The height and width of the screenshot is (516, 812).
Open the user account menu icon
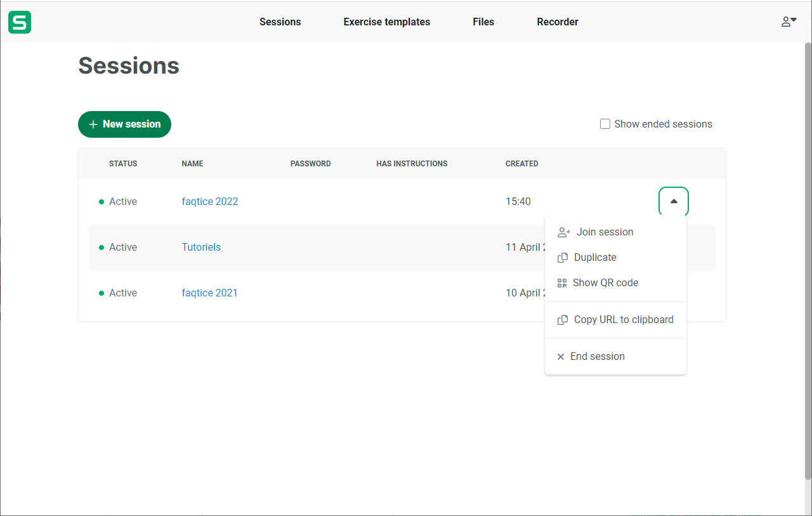pyautogui.click(x=789, y=22)
